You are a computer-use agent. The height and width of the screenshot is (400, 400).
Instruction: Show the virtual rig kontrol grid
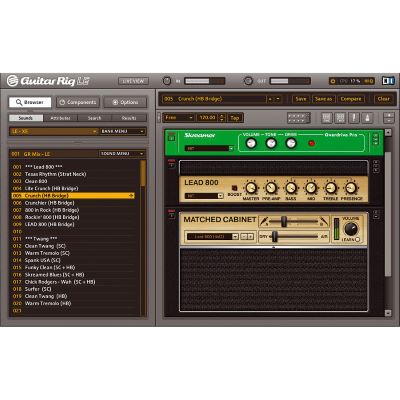298,118
